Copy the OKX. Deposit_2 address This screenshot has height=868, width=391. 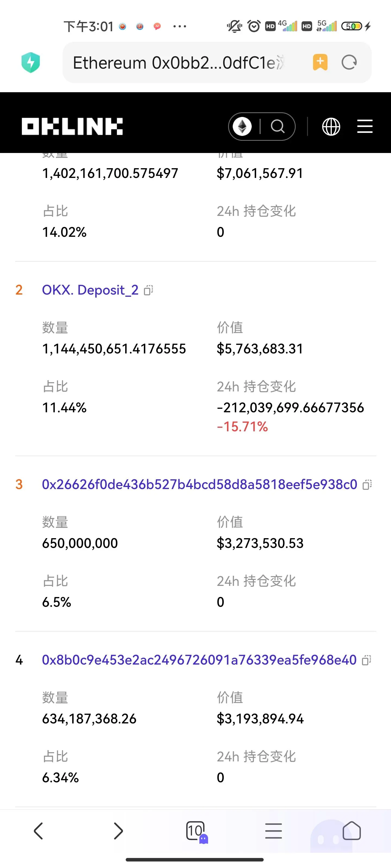tap(149, 290)
